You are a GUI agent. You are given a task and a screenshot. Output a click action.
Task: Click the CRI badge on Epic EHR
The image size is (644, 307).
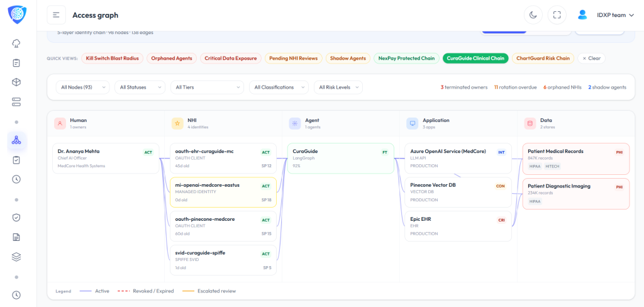(x=501, y=220)
